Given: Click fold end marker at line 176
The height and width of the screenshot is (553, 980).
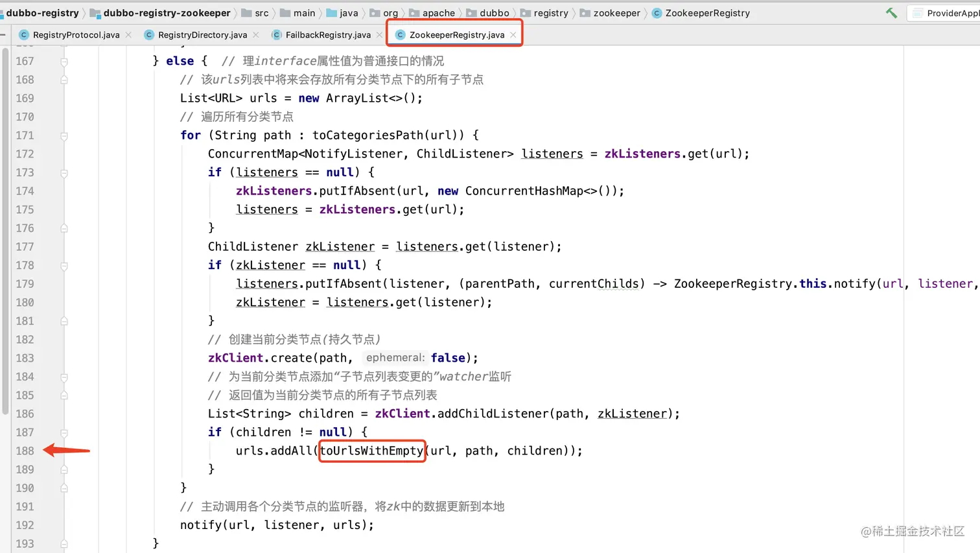Looking at the screenshot, I should click(x=64, y=228).
